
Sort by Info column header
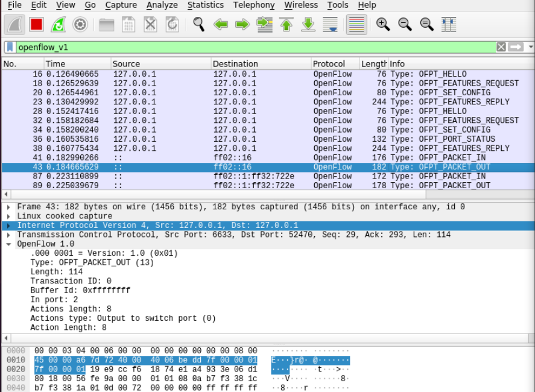[461, 64]
